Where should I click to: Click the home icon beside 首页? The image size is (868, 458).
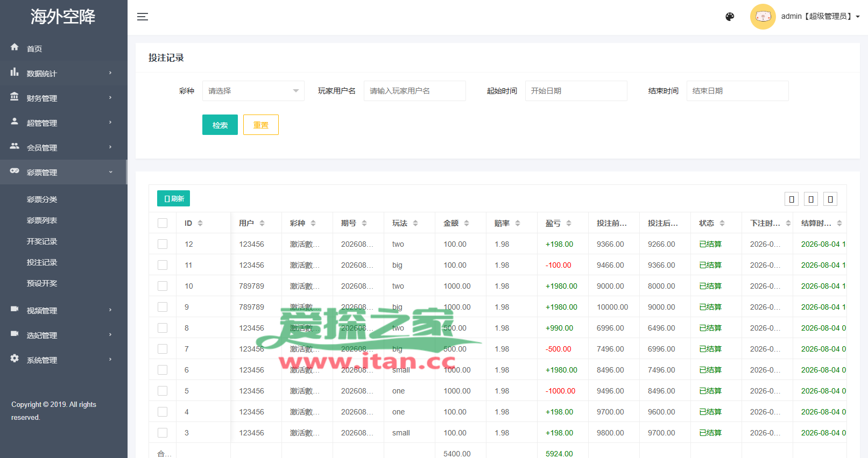[15, 47]
